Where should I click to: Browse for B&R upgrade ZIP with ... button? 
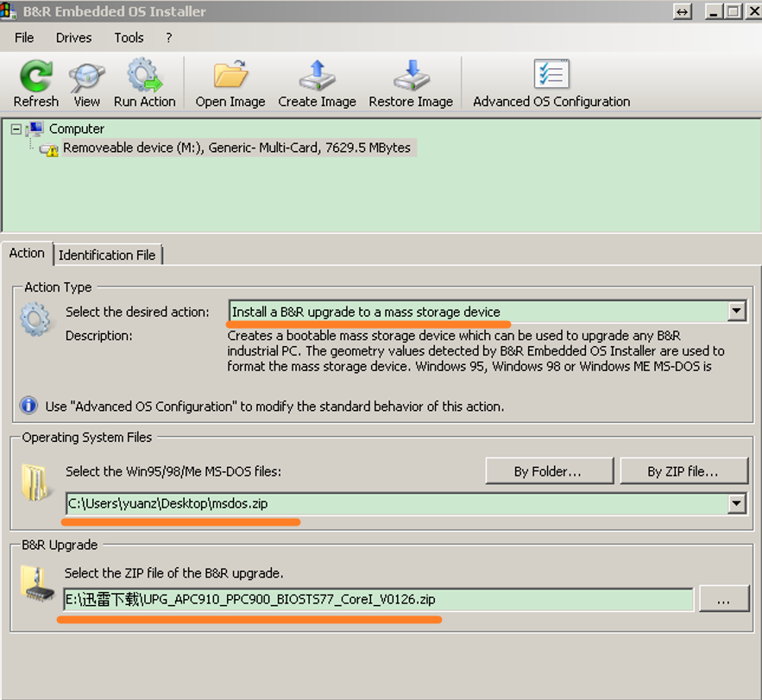click(x=724, y=599)
